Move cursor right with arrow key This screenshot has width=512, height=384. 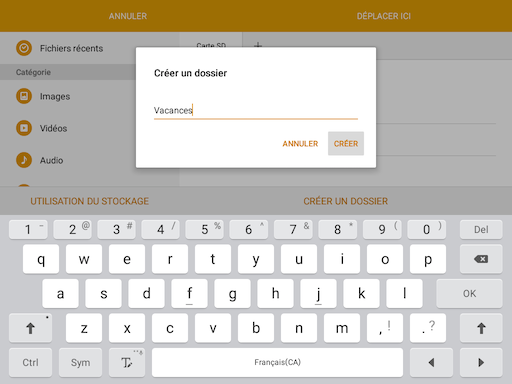coord(481,362)
